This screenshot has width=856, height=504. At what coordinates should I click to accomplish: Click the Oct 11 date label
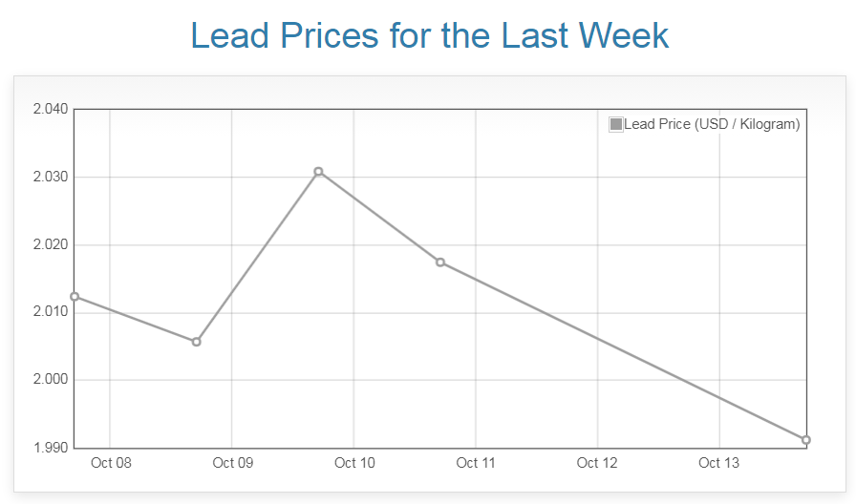coord(476,463)
